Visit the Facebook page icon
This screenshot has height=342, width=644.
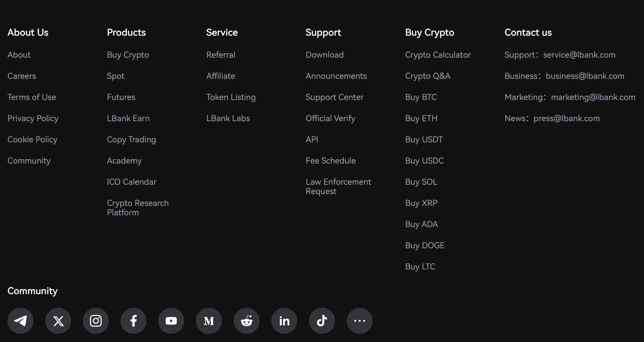pos(134,321)
